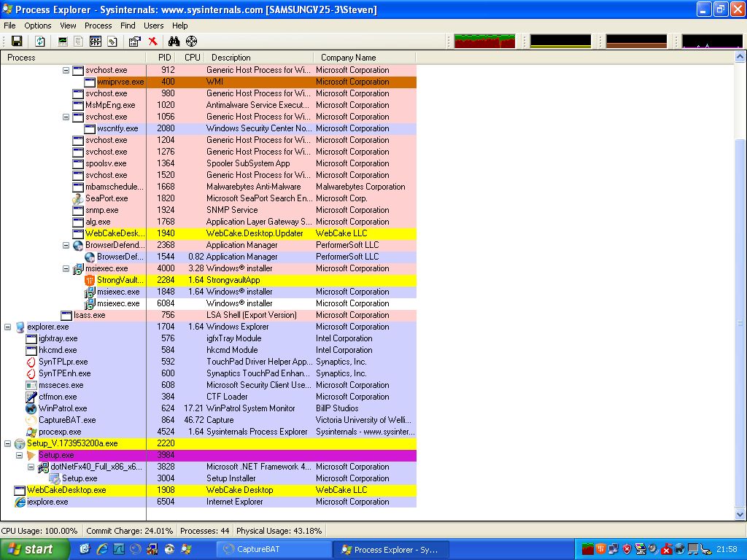Open the File menu

click(x=9, y=26)
